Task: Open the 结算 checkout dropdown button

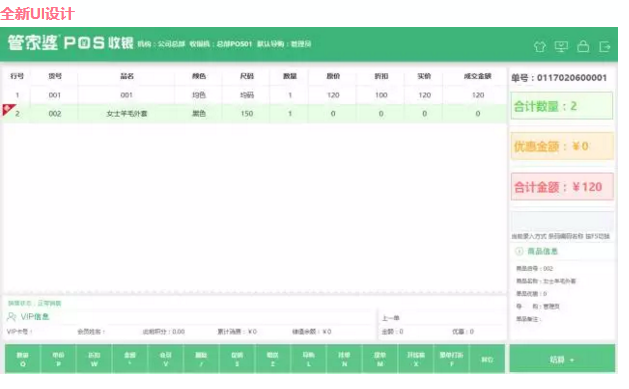Action: (562, 359)
